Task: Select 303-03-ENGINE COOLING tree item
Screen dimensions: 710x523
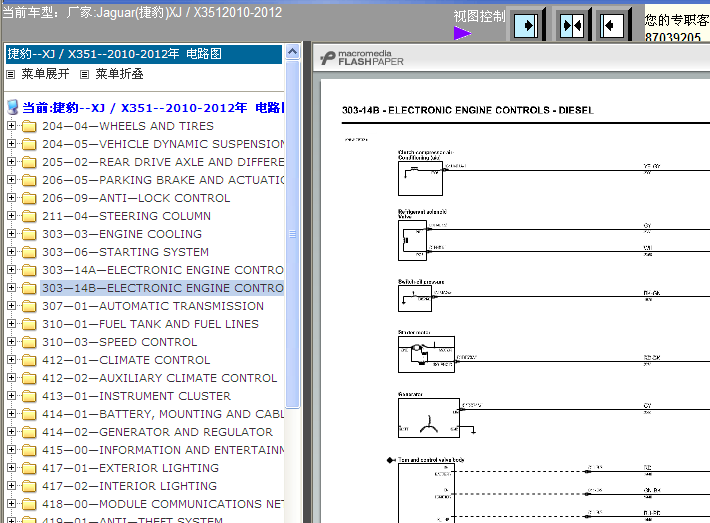Action: coord(122,234)
